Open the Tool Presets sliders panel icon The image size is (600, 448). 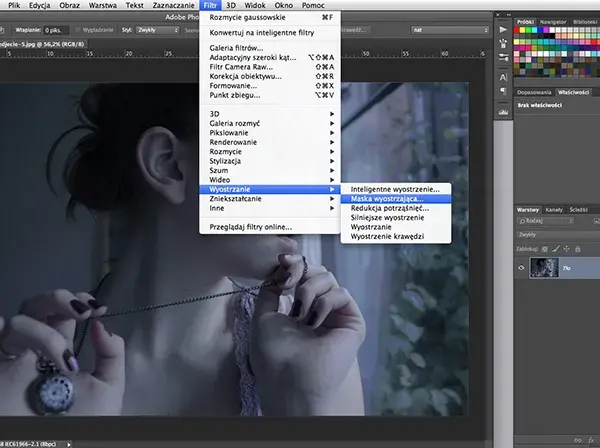[503, 58]
